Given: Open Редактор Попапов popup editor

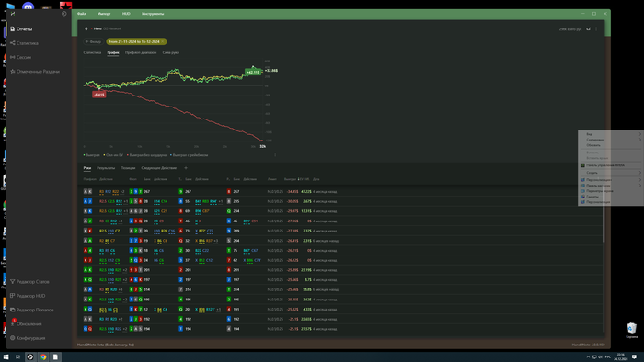Looking at the screenshot, I should pos(35,310).
